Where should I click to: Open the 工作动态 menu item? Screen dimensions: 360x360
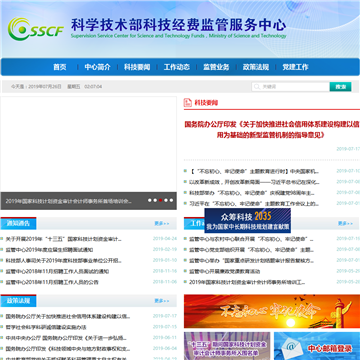[177, 67]
